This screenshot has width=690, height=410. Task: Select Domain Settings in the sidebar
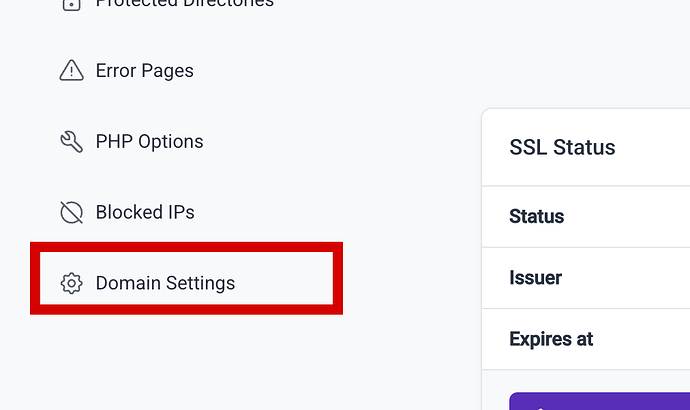point(165,283)
